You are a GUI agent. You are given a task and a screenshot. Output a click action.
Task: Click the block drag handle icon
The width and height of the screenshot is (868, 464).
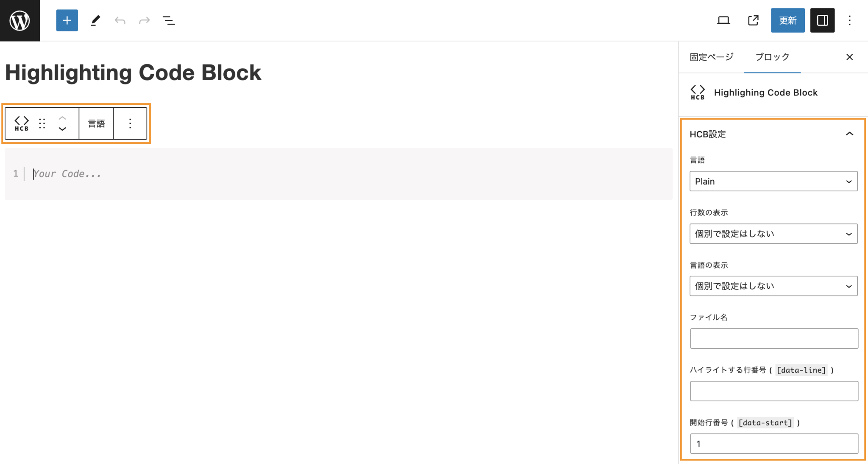(x=42, y=123)
